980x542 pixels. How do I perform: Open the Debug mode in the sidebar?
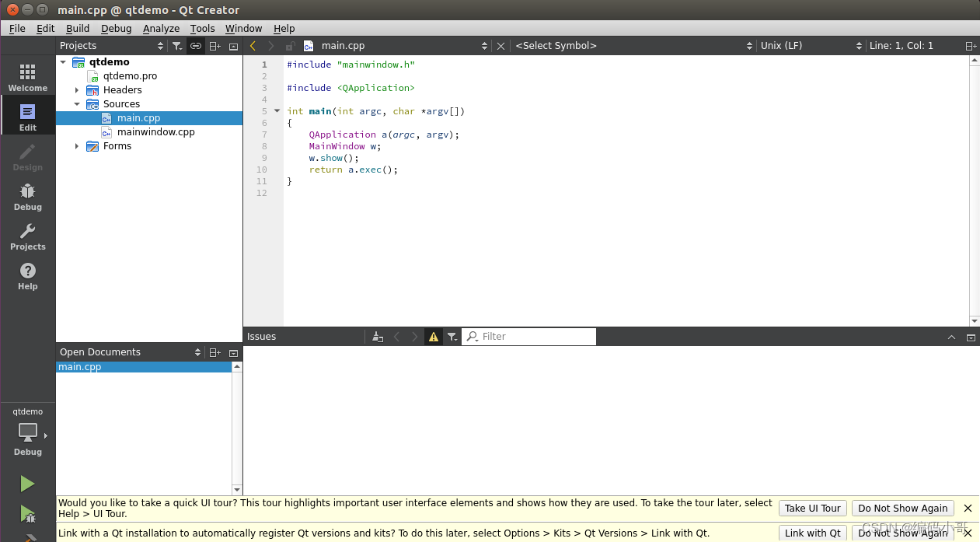pyautogui.click(x=27, y=197)
